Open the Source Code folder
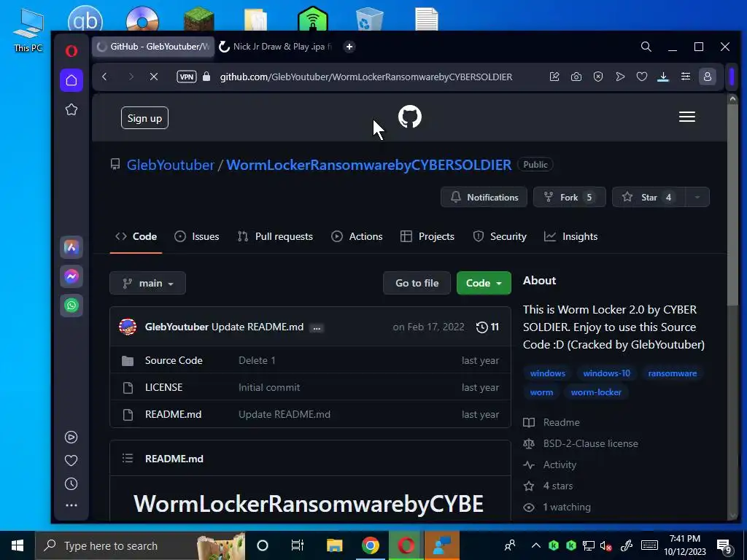The height and width of the screenshot is (560, 747). [174, 360]
